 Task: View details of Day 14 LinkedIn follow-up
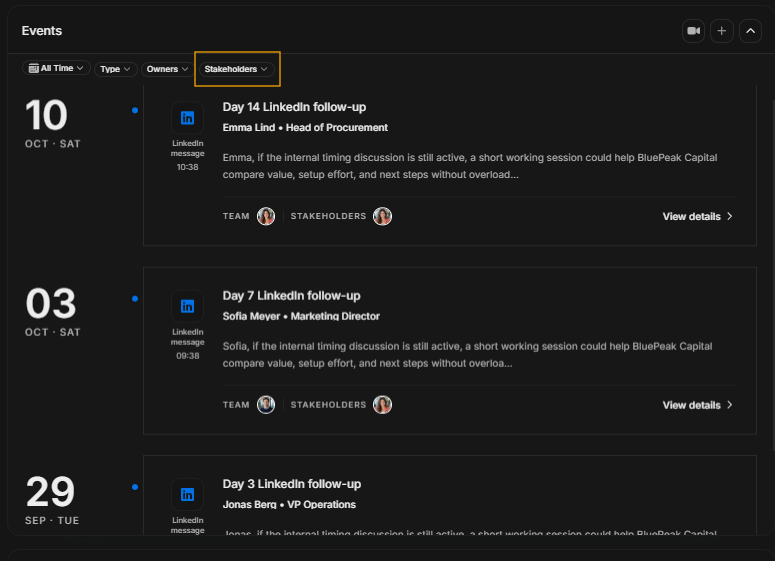(x=697, y=216)
